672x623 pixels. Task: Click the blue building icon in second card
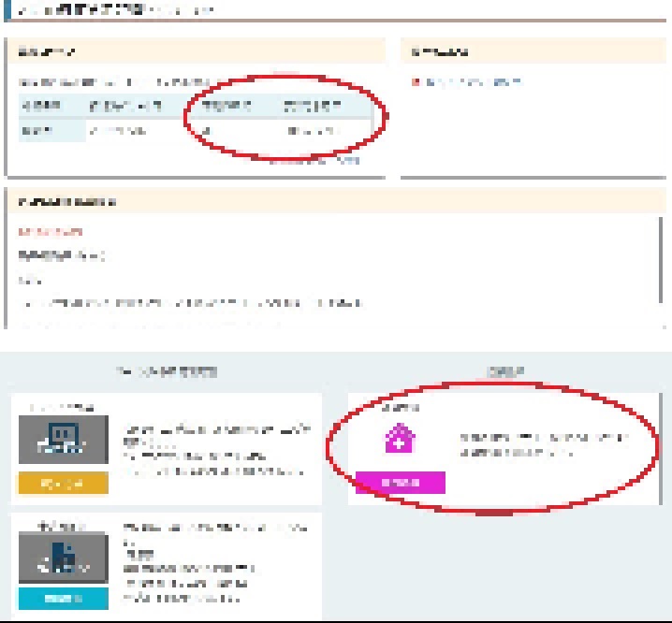(x=64, y=557)
